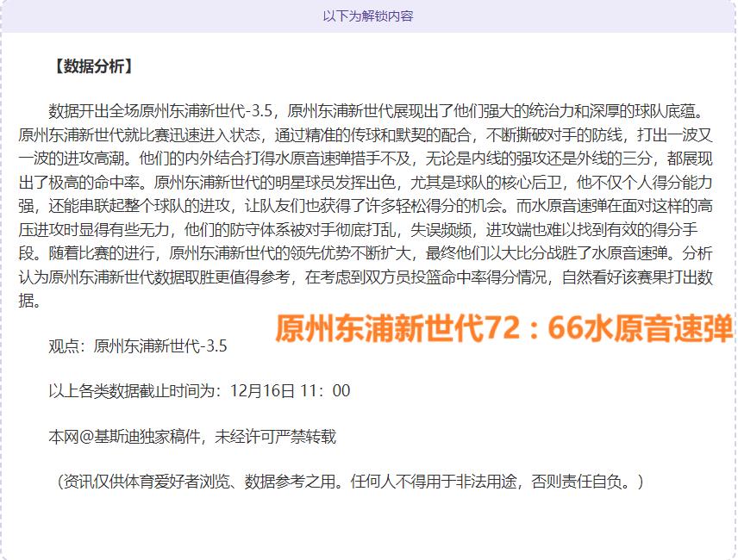Click the line starting 原州东浦新世代就比赛迅速进入状态
738x560 pixels.
tap(366, 135)
